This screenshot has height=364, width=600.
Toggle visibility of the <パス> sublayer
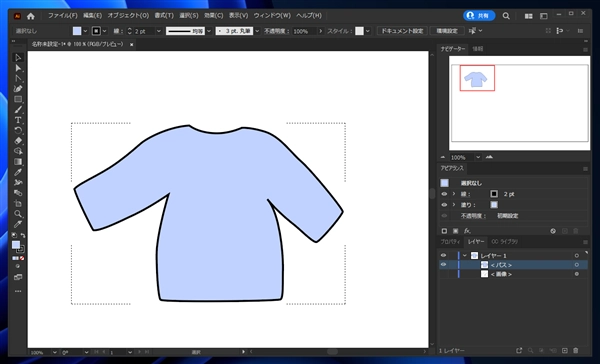click(443, 264)
